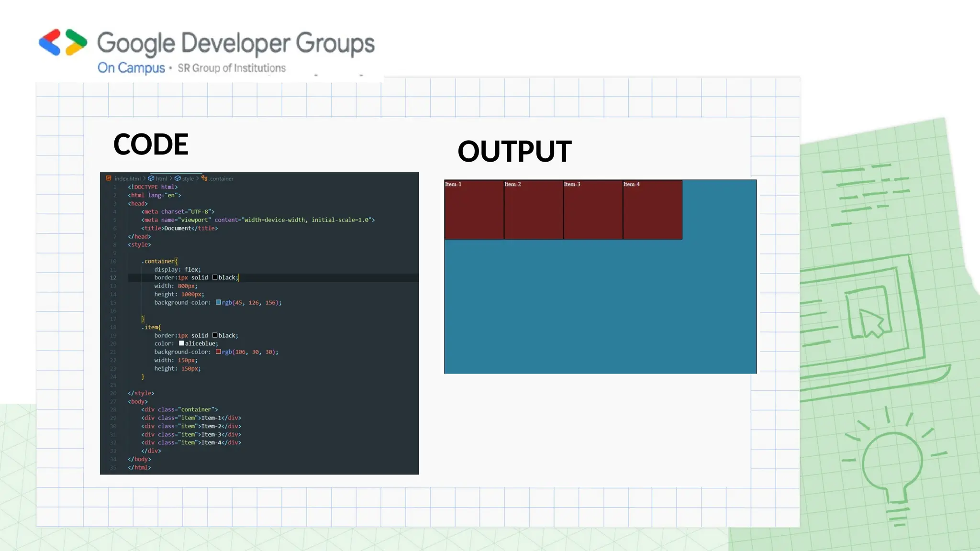Open black color swatch on container border line

[x=215, y=277]
